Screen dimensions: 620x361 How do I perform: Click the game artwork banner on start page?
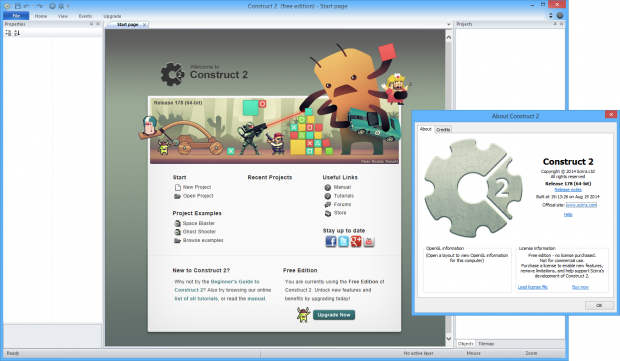(x=274, y=130)
